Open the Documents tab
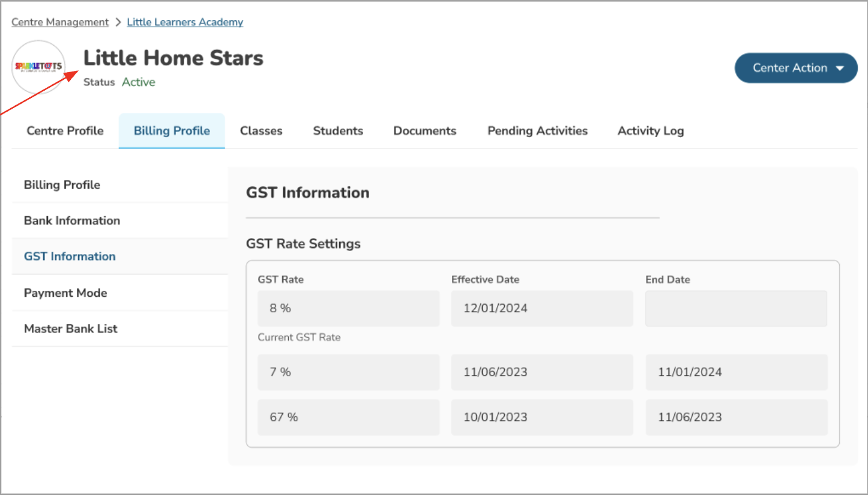 (x=425, y=130)
